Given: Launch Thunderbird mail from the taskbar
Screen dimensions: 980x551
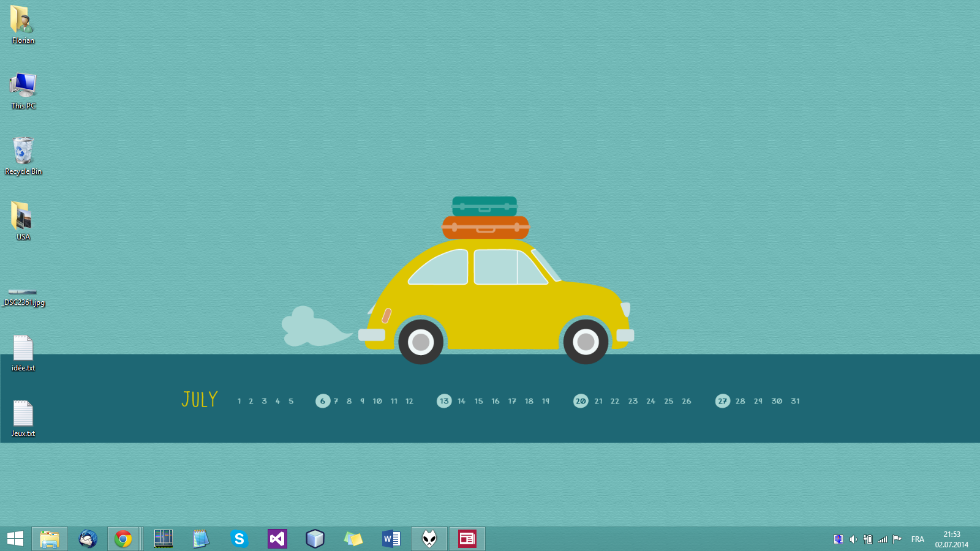Looking at the screenshot, I should coord(88,539).
